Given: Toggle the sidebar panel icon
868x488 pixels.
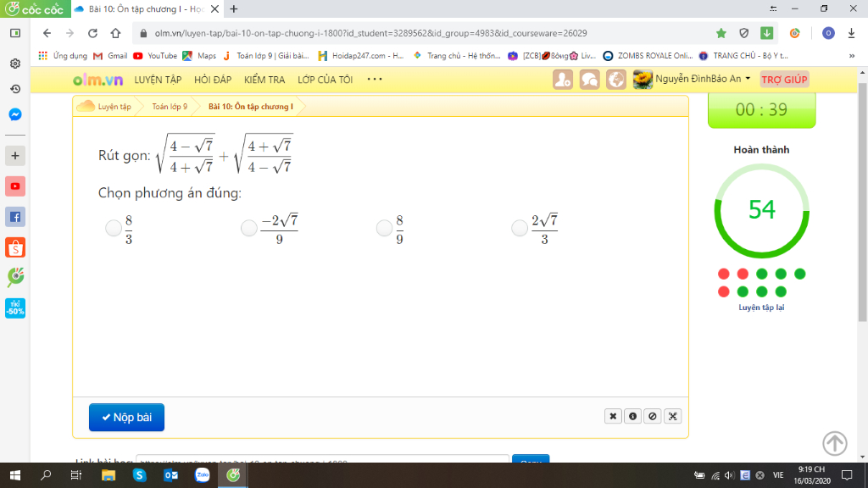Looking at the screenshot, I should (x=15, y=33).
